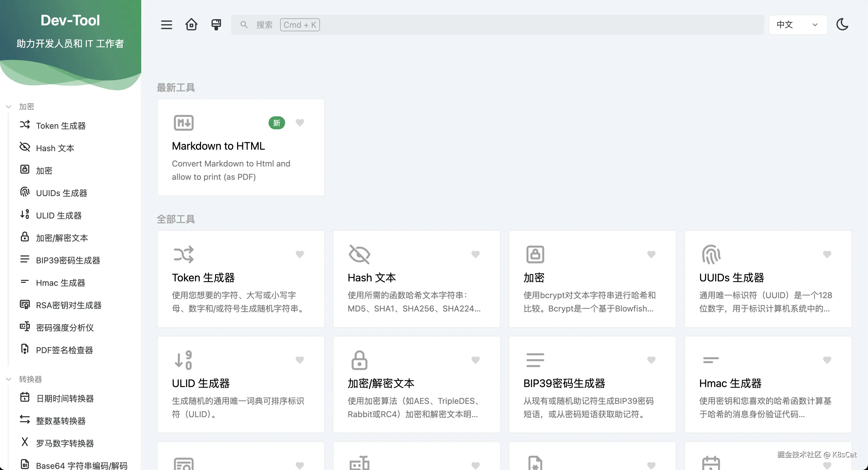This screenshot has width=868, height=470.
Task: Open the hamburger navigation menu
Action: (x=166, y=25)
